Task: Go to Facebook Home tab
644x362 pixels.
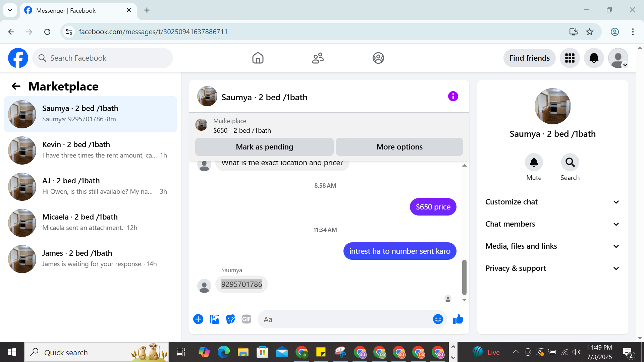Action: [x=258, y=58]
